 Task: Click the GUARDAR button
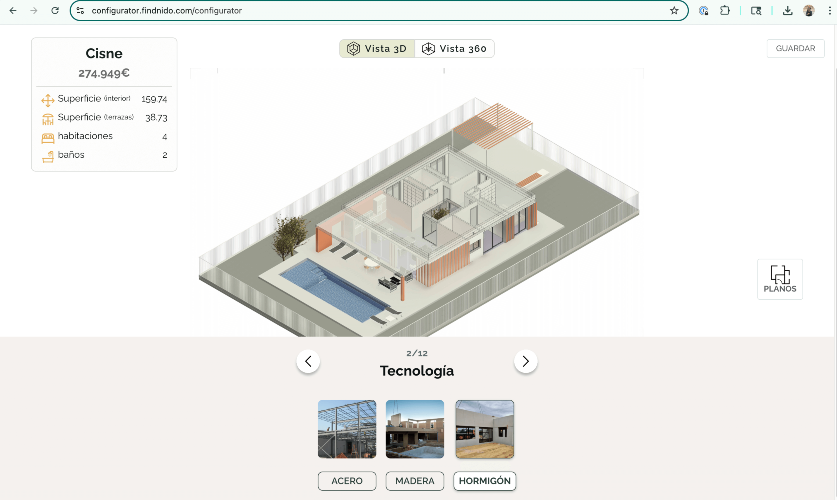[x=795, y=48]
